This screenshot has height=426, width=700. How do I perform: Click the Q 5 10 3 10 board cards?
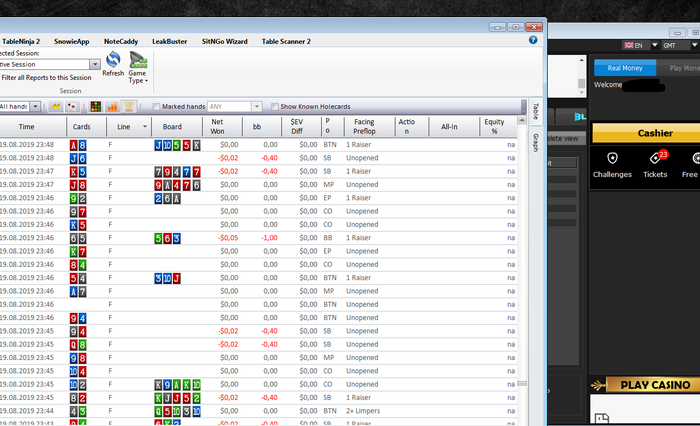(x=177, y=411)
